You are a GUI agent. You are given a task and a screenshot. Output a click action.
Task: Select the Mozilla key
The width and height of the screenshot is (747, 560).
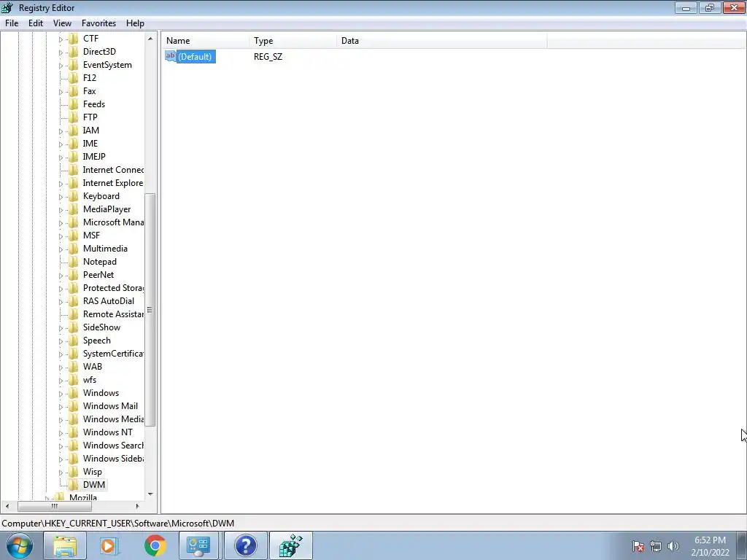pyautogui.click(x=83, y=497)
